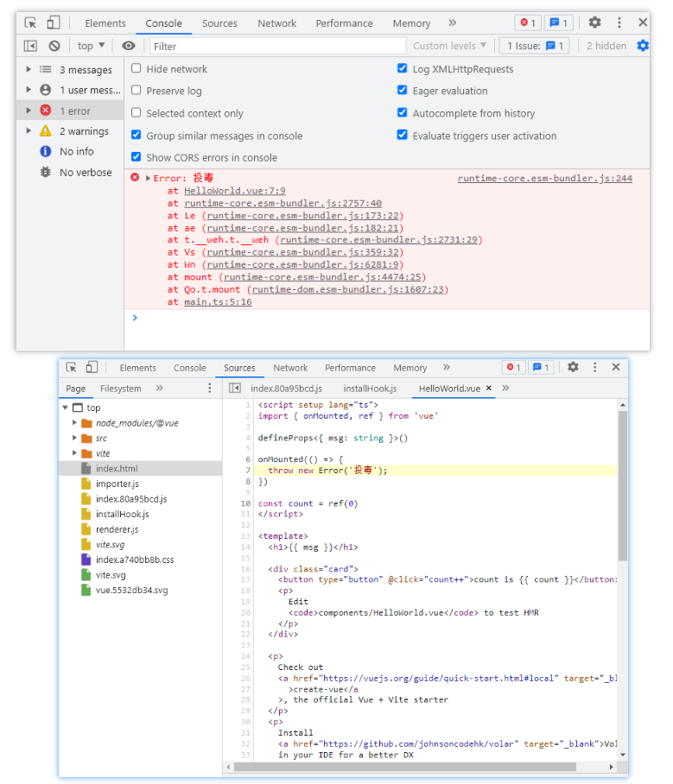Click the console Filter input

(x=277, y=46)
